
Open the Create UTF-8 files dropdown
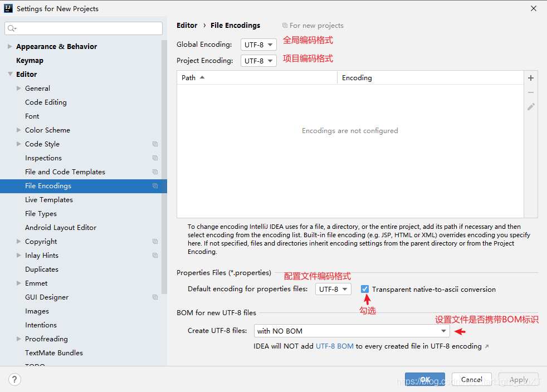(351, 331)
